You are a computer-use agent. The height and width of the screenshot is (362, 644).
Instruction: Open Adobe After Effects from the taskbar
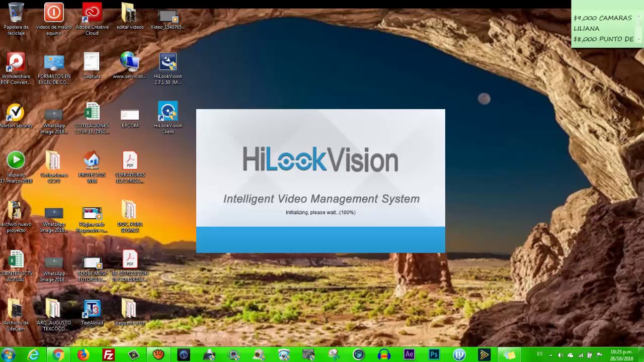click(409, 355)
